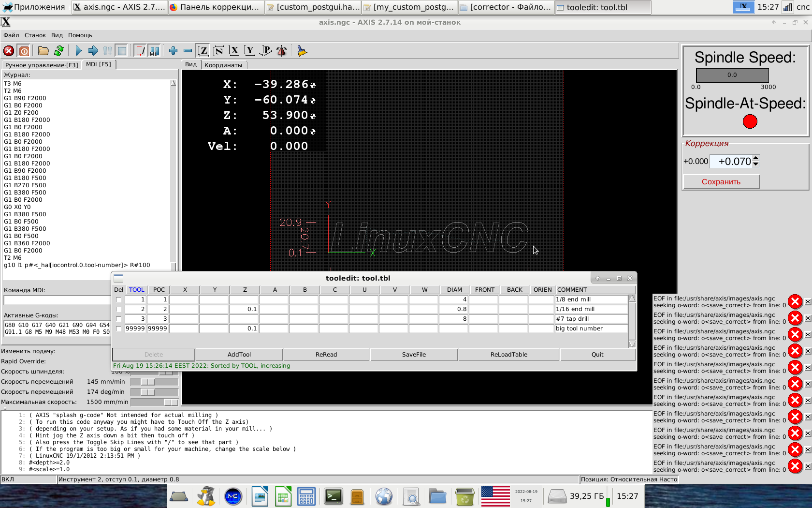The height and width of the screenshot is (508, 812).
Task: Decrease Коррекция value with spinbox down arrow
Action: (x=756, y=164)
